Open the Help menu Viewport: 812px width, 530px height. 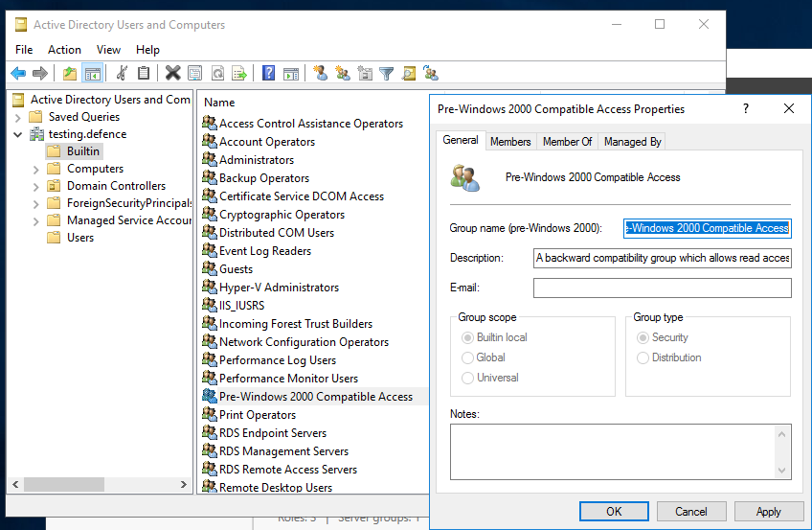click(x=147, y=50)
